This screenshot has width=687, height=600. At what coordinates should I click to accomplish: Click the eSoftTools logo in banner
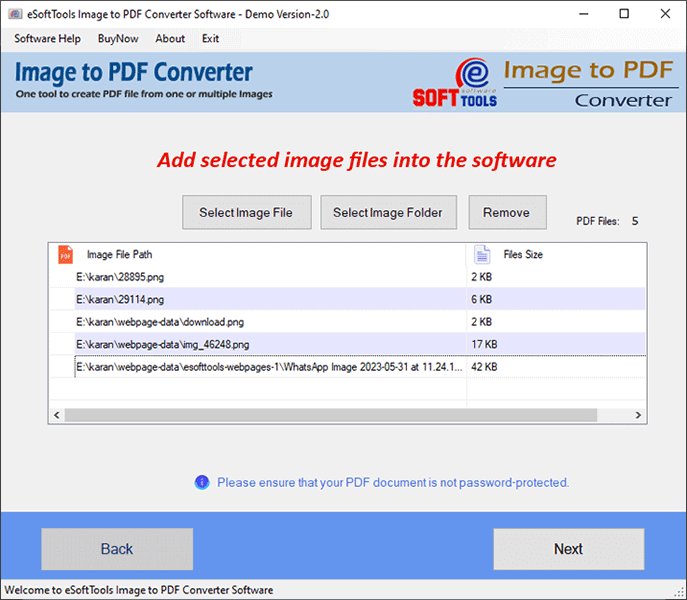point(455,83)
